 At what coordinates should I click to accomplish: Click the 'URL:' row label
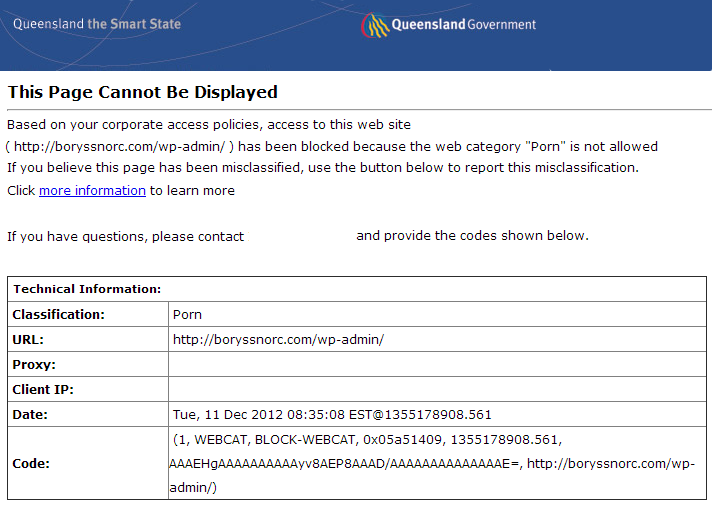click(x=28, y=339)
